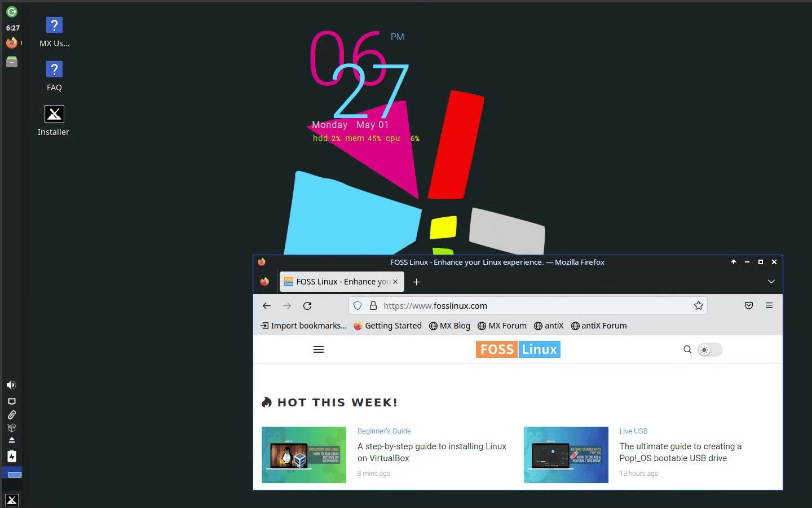Open the clipboard manager paperclip icon

point(11,415)
